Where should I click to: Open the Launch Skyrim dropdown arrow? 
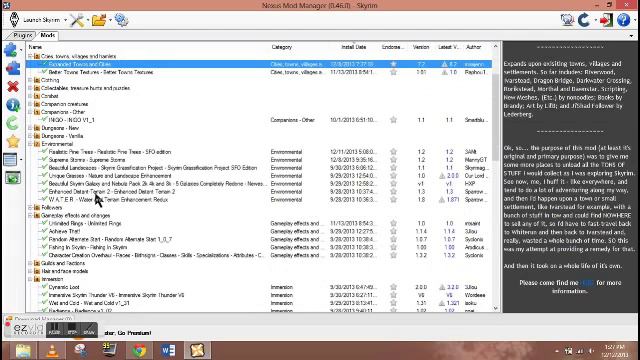point(65,20)
